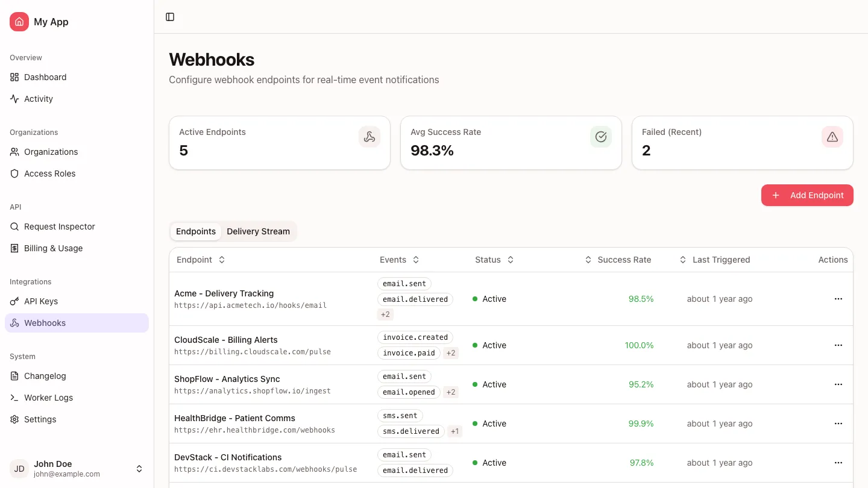Select the Activity icon in the sidebar
Viewport: 868px width, 488px height.
tap(14, 99)
